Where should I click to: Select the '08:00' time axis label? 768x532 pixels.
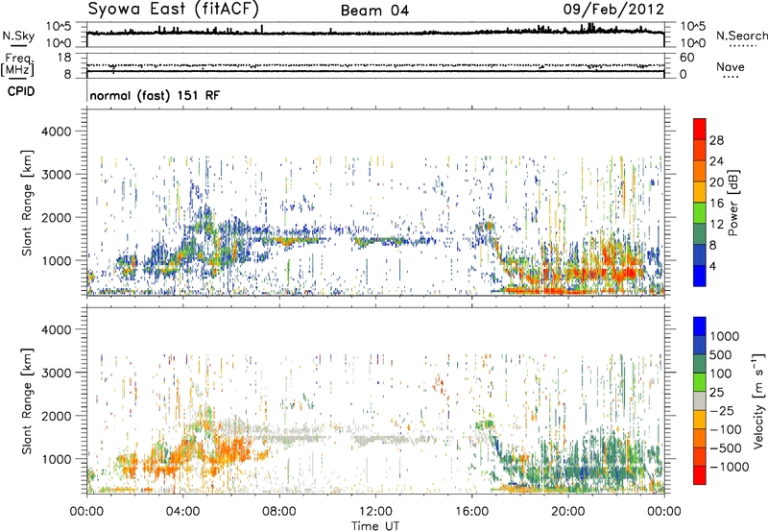279,512
